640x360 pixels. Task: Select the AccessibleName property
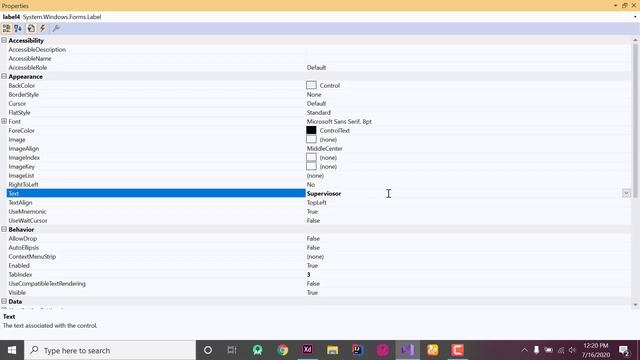30,58
